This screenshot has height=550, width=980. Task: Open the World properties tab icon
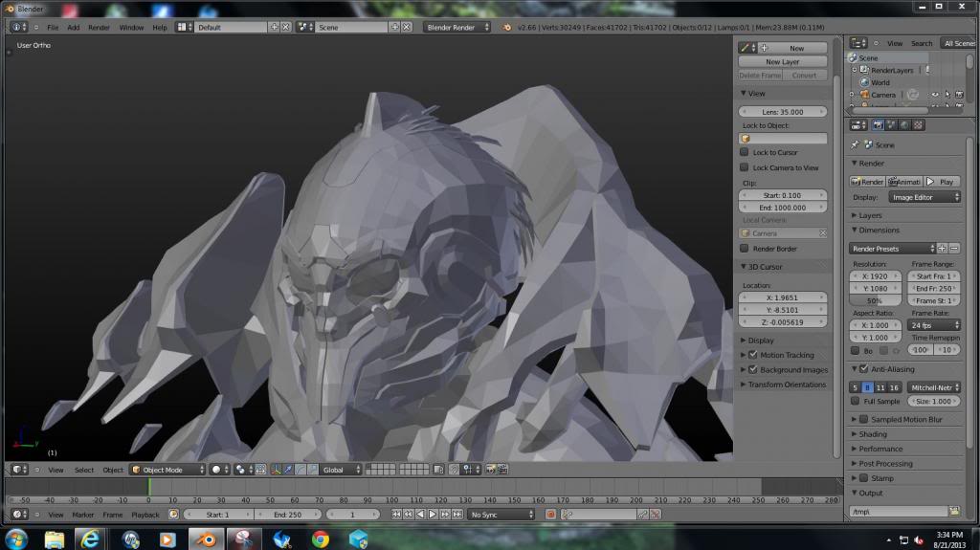pyautogui.click(x=905, y=125)
